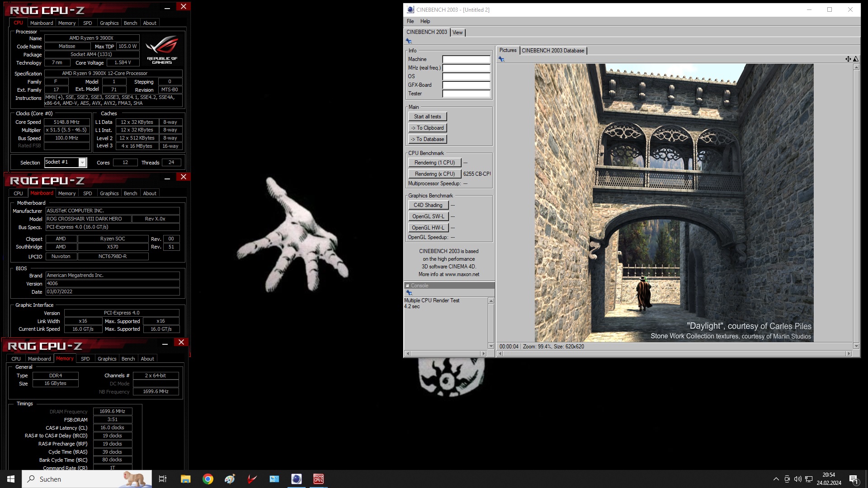The image size is (868, 488).
Task: Click the To Clipboard button
Action: (427, 128)
